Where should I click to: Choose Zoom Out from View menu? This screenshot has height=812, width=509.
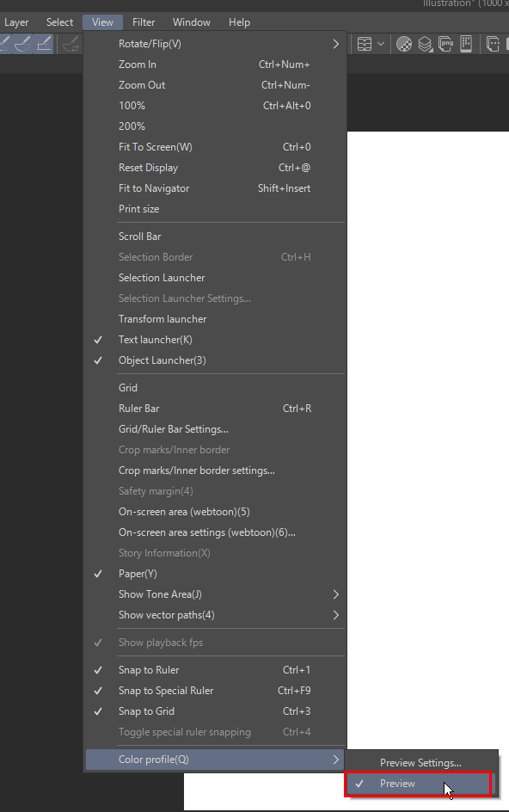[x=216, y=85]
